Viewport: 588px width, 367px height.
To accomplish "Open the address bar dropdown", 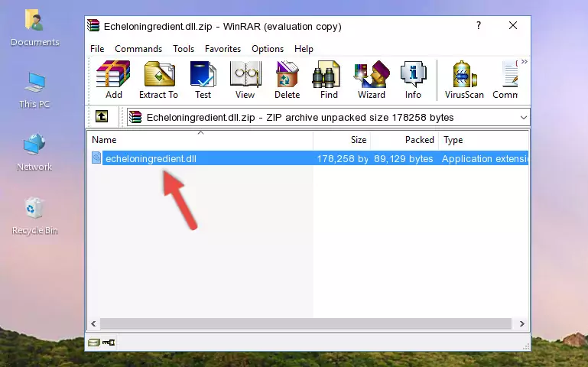I will point(524,117).
